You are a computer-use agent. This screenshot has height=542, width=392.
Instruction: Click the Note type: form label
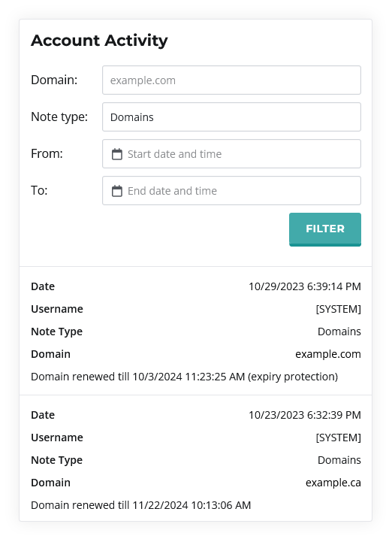click(59, 117)
